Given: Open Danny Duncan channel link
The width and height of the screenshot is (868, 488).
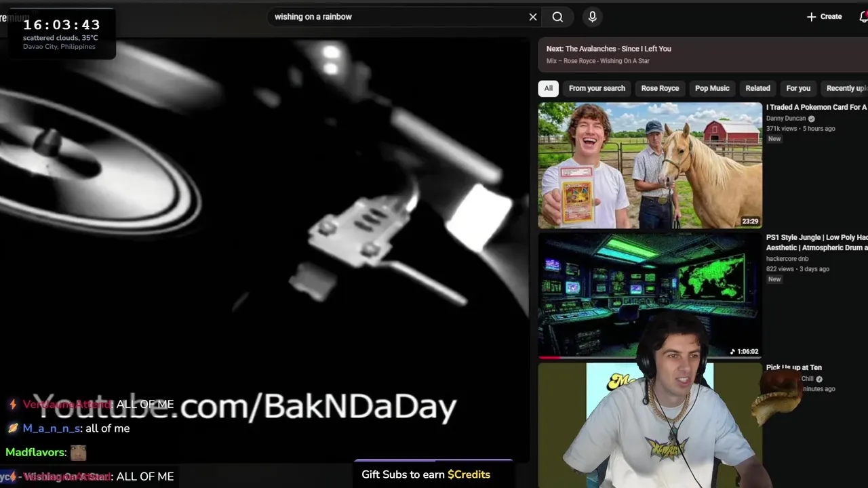Looking at the screenshot, I should (x=786, y=119).
